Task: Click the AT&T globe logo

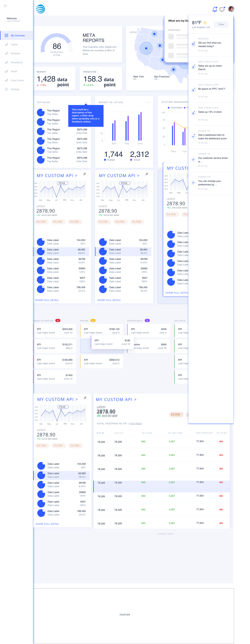Action: tap(40, 9)
